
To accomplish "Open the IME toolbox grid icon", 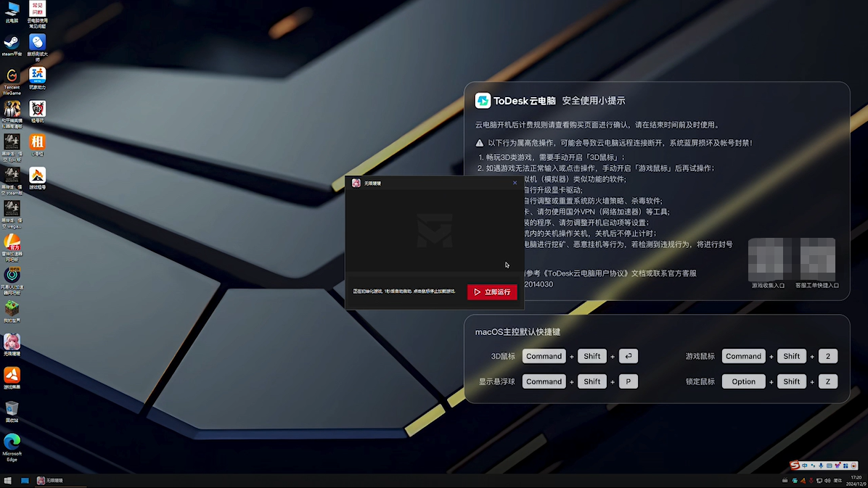I will click(x=846, y=466).
